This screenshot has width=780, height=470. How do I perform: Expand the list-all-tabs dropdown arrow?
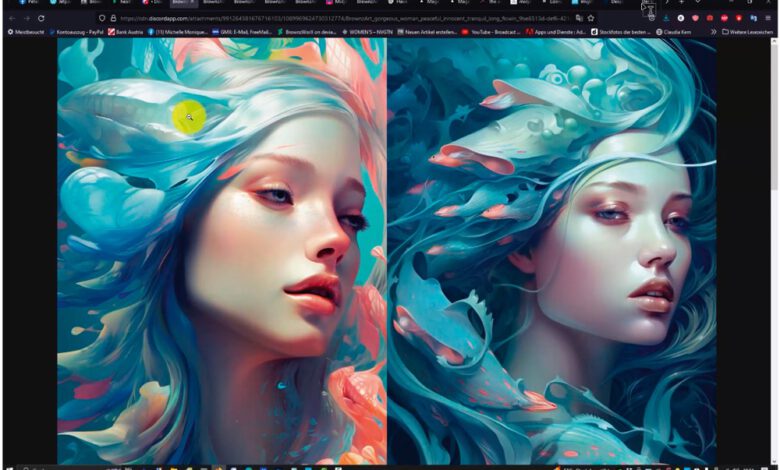[698, 2]
